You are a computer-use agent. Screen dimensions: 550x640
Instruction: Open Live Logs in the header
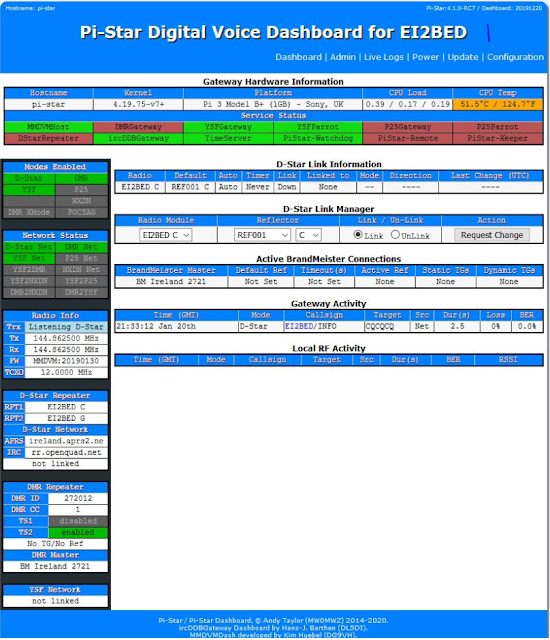[x=384, y=57]
